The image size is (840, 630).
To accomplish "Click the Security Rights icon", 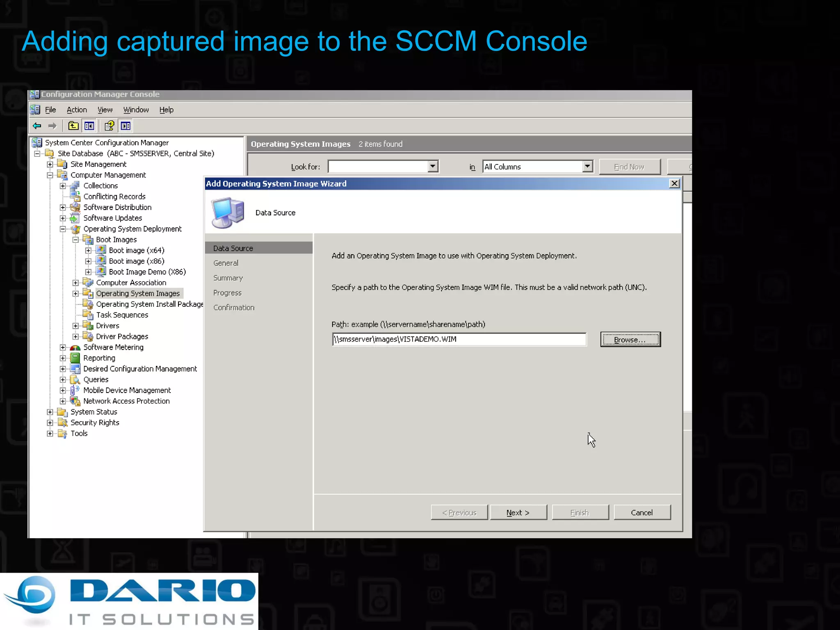I will 62,422.
